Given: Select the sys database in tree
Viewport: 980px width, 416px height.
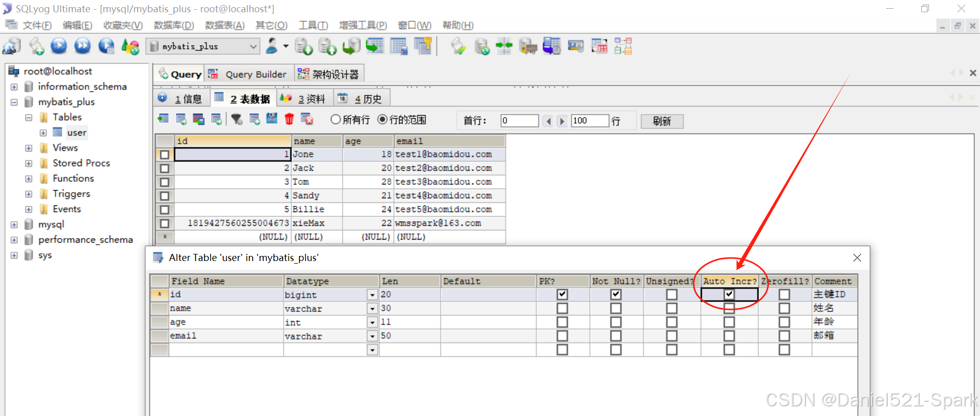Looking at the screenshot, I should tap(45, 255).
